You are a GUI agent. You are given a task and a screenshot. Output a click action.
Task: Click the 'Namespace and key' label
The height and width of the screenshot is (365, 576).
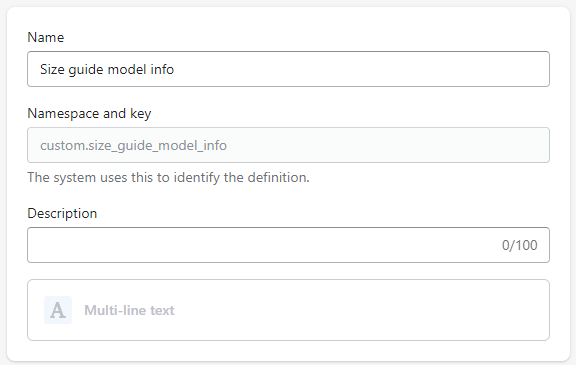[89, 113]
